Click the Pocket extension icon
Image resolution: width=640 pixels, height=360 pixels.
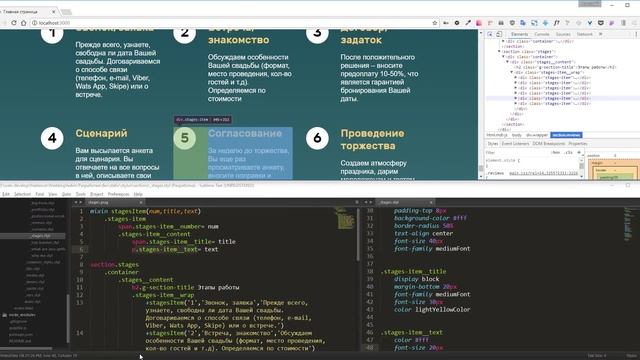tap(600, 23)
